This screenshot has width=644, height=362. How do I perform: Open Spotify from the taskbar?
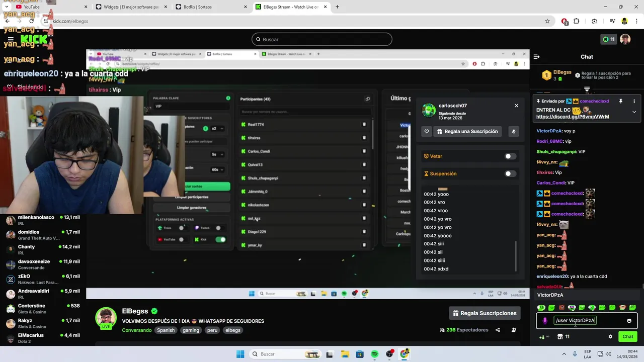point(375,354)
